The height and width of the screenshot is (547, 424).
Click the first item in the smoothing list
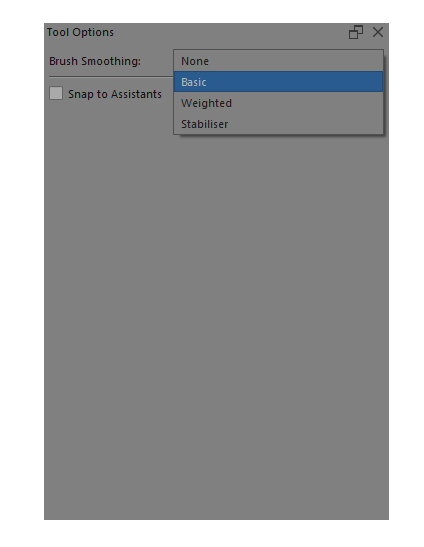278,61
